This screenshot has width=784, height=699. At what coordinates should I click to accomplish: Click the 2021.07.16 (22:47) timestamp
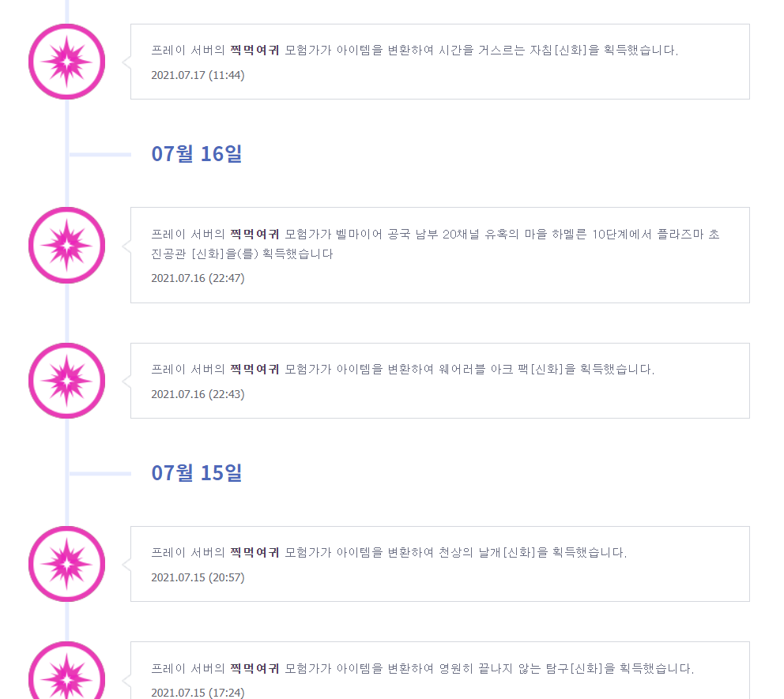(x=198, y=278)
